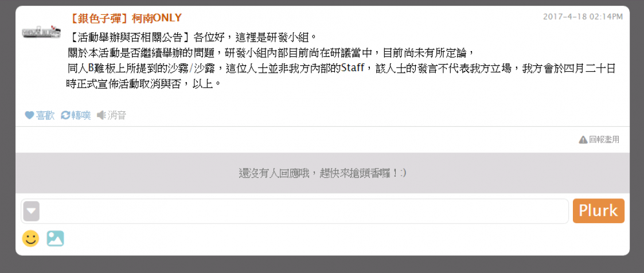Click the speaker icon to mute plurk
This screenshot has height=273, width=644.
[x=101, y=115]
